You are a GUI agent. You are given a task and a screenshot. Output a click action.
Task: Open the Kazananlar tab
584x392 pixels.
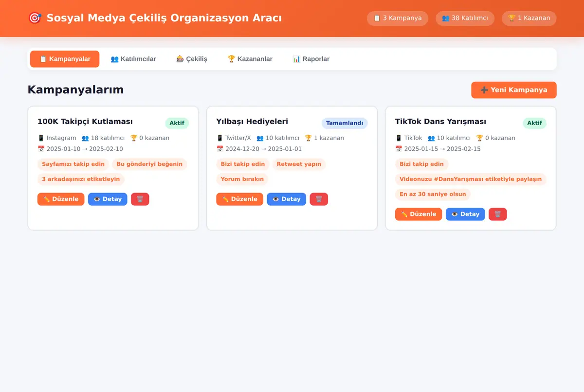[250, 59]
